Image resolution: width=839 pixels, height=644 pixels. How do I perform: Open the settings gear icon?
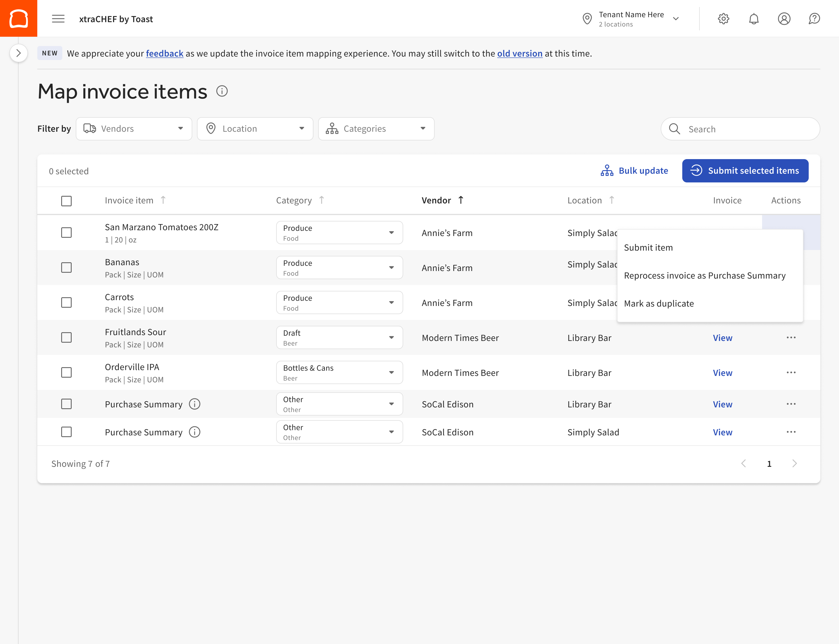(724, 19)
